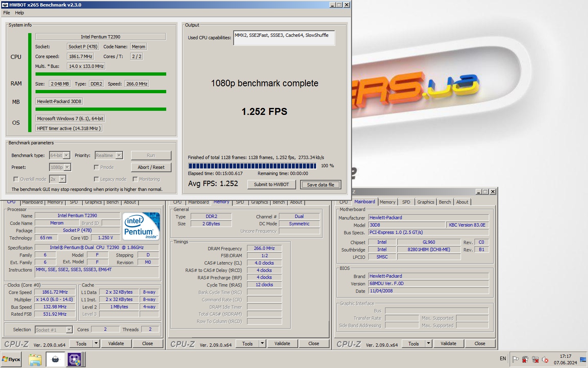The image size is (588, 368).
Task: Click the muted volume tray icon
Action: 545,359
